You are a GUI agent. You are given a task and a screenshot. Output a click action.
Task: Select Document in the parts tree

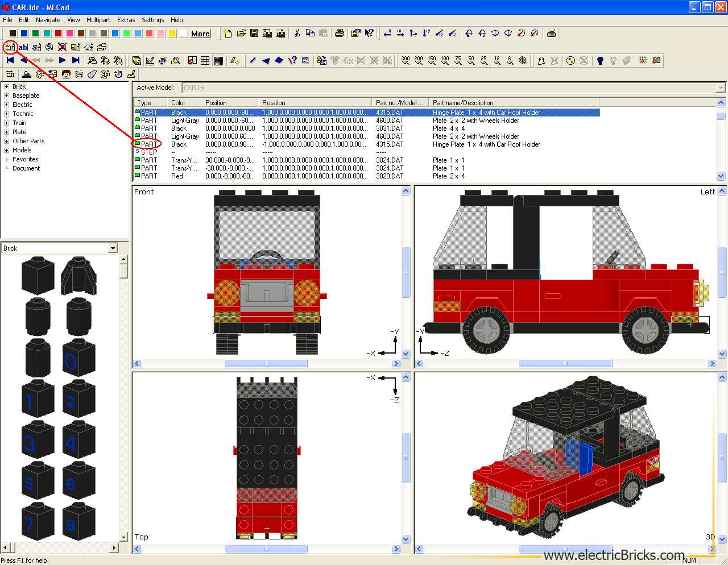[x=26, y=169]
